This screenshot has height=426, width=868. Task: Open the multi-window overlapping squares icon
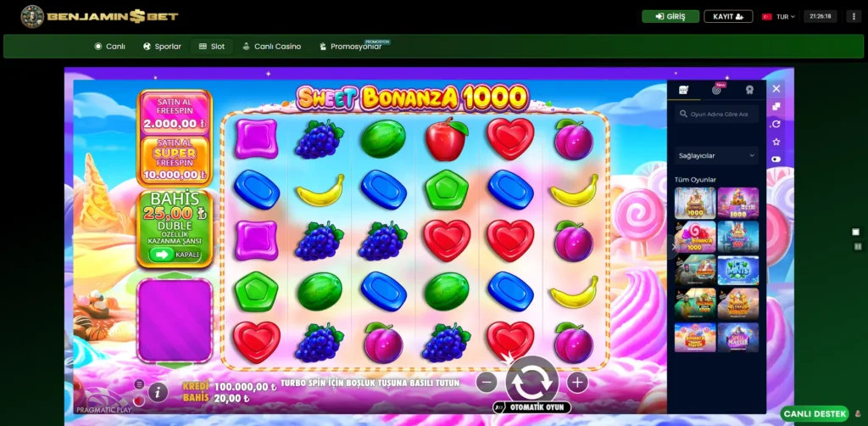point(776,106)
